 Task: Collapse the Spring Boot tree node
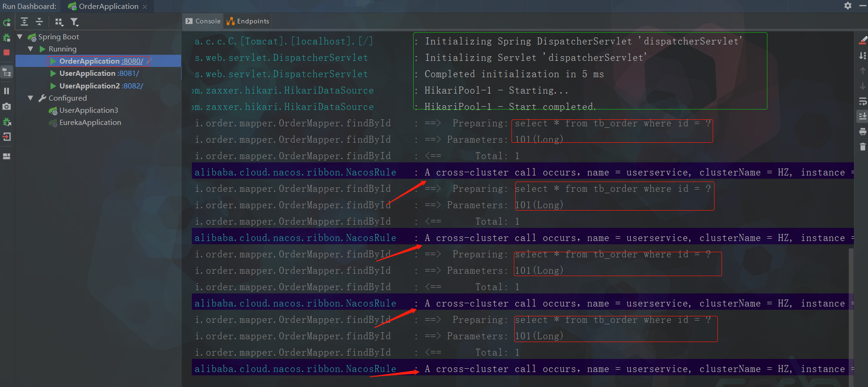click(20, 37)
